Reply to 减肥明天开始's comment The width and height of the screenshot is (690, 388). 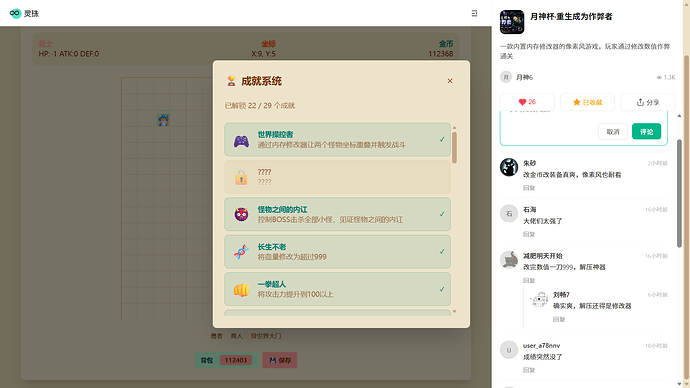click(x=529, y=280)
